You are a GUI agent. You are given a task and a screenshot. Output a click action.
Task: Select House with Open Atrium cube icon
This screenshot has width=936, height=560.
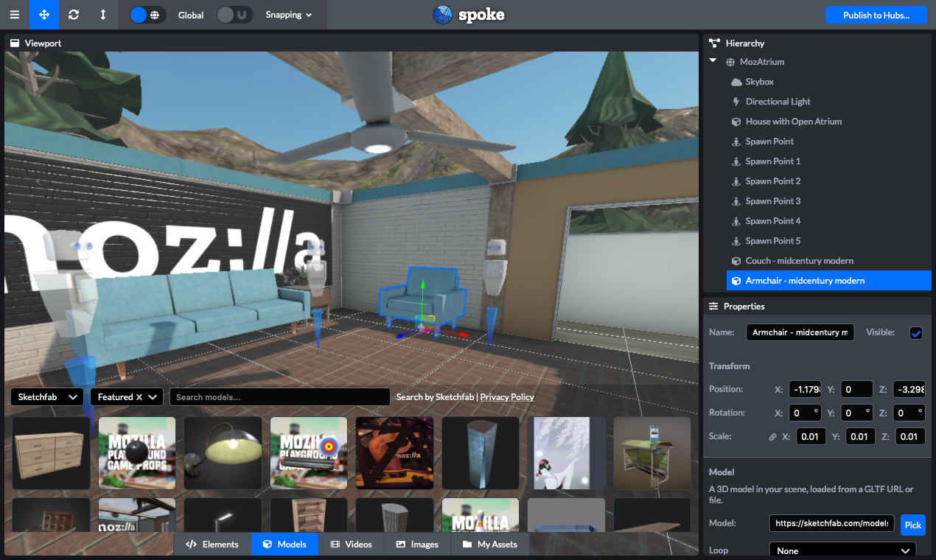[x=736, y=122]
